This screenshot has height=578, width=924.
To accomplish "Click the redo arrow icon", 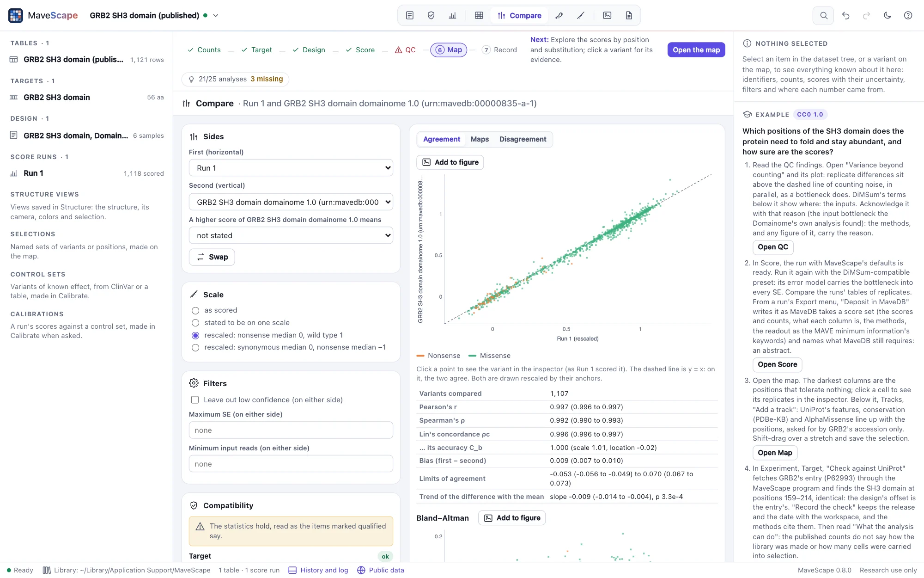I will [x=866, y=15].
